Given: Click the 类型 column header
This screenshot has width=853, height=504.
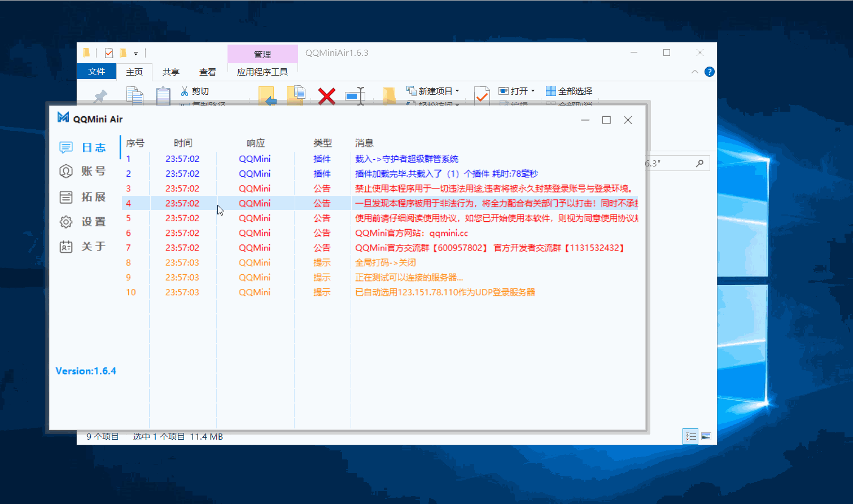Looking at the screenshot, I should click(323, 143).
